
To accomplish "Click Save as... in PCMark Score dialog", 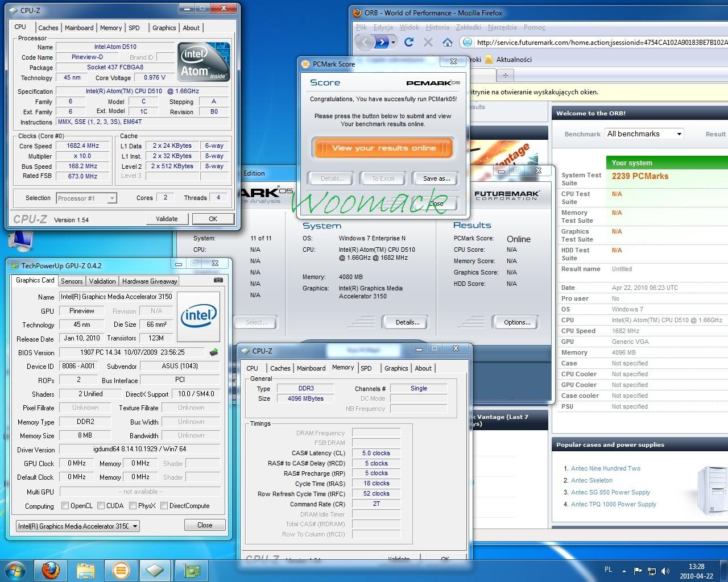I will tap(436, 178).
